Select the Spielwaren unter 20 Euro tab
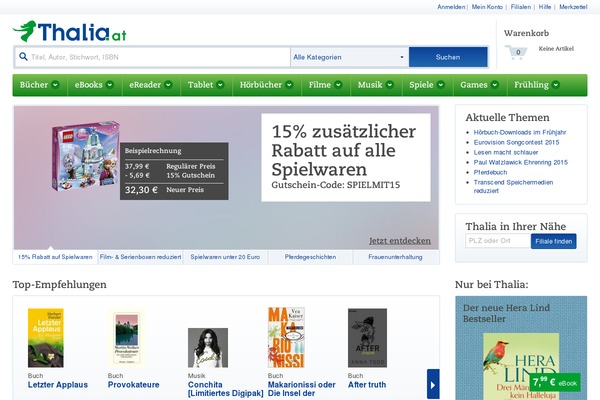Screen dimensions: 600x400 coord(225,257)
